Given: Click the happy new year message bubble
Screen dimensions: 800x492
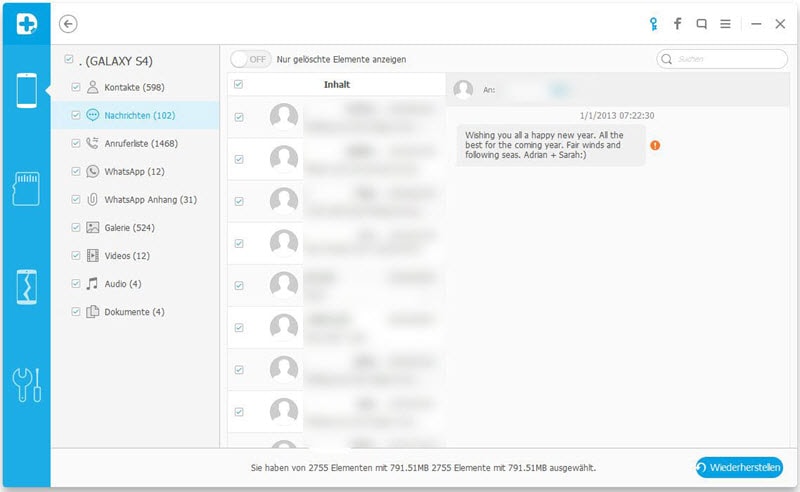Looking at the screenshot, I should [551, 145].
